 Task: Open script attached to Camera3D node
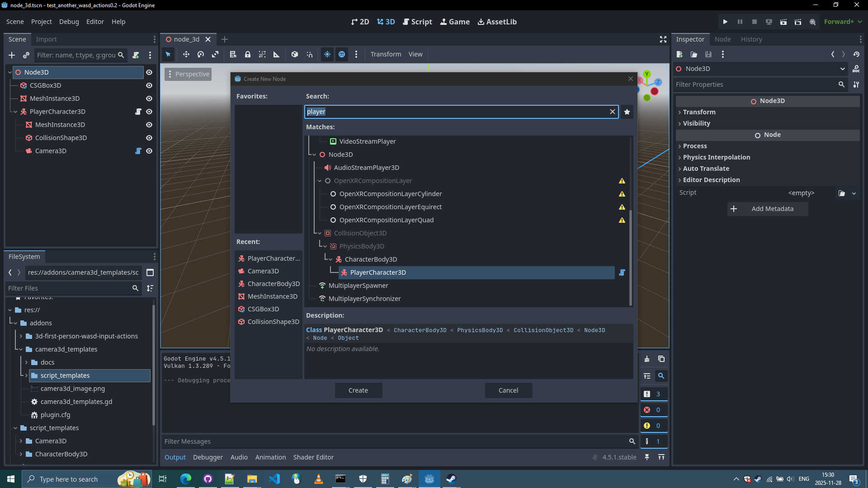(138, 151)
